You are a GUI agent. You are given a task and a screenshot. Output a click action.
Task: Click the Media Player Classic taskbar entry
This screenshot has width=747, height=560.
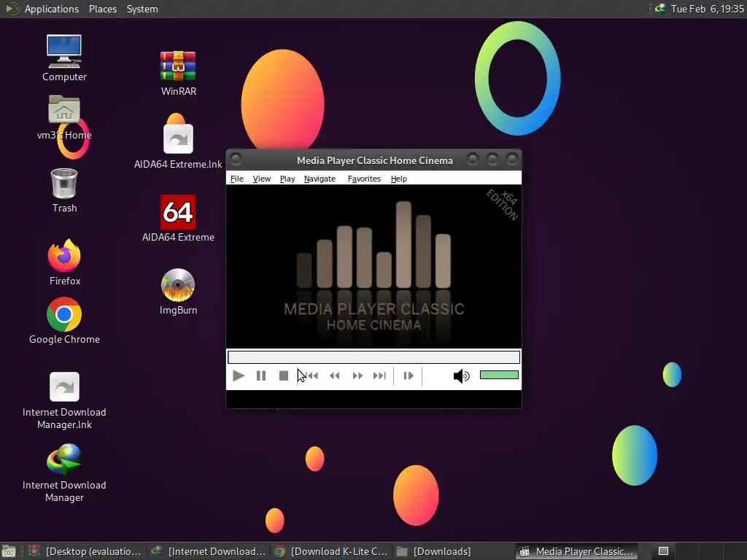point(577,551)
